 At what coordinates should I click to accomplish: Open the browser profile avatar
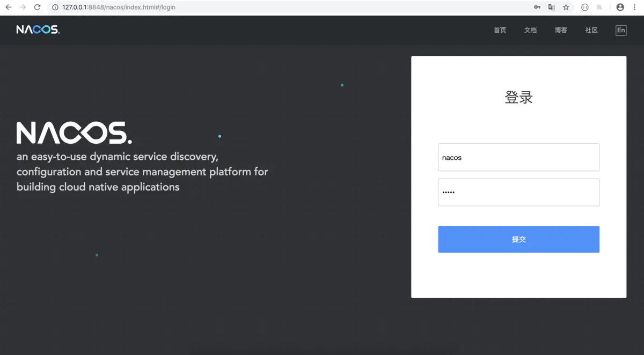click(620, 8)
